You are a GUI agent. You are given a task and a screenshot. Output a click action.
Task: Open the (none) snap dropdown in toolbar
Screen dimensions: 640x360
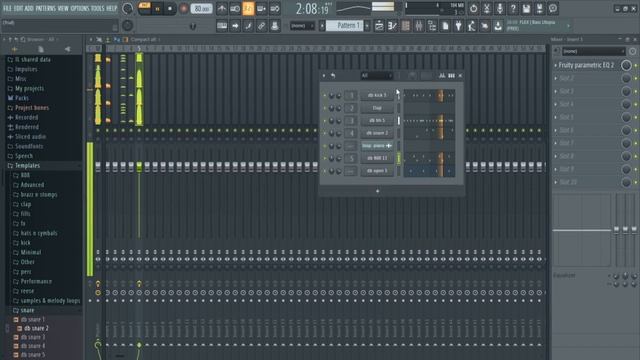point(302,26)
